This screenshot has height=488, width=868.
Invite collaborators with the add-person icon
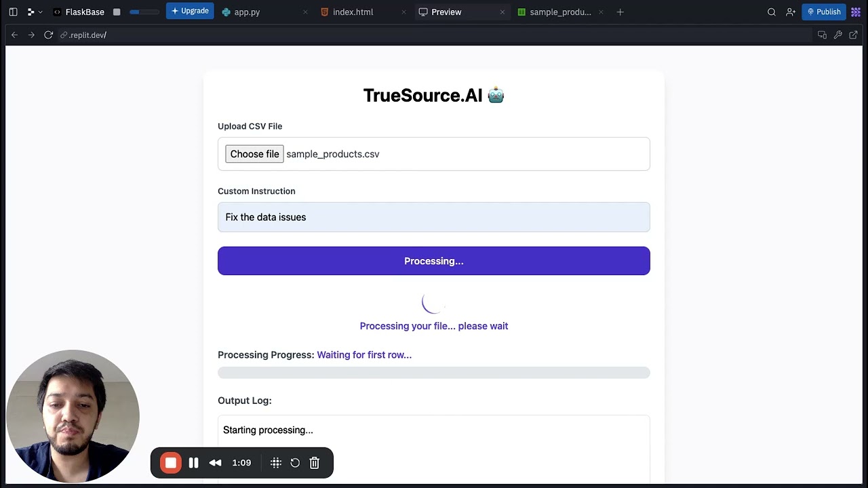pos(791,12)
